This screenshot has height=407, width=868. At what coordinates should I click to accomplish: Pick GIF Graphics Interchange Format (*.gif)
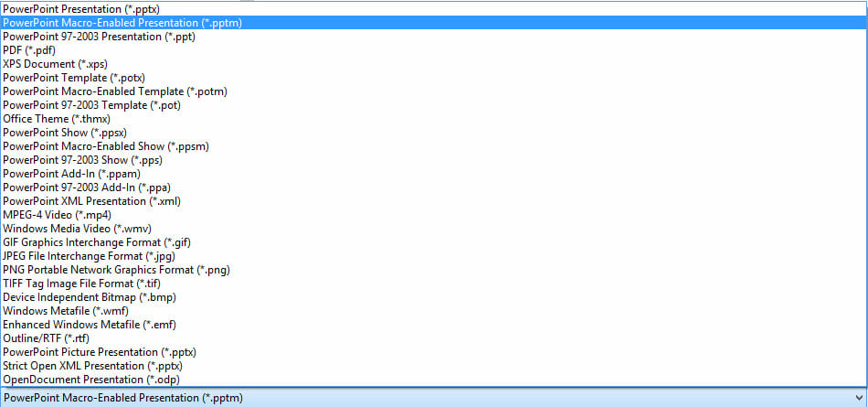pyautogui.click(x=433, y=242)
